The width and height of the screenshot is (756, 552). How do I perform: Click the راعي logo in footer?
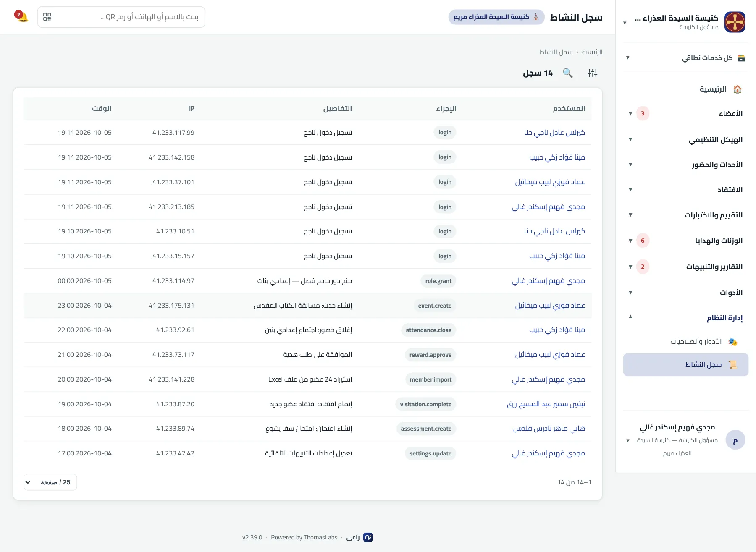tap(368, 537)
